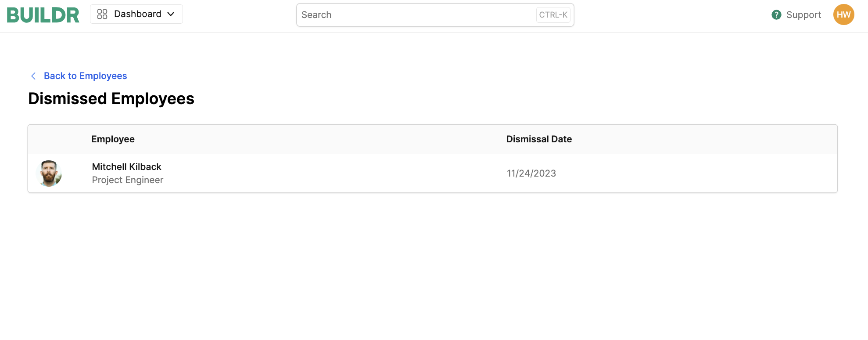Click the back arrow chevron icon

tap(33, 76)
